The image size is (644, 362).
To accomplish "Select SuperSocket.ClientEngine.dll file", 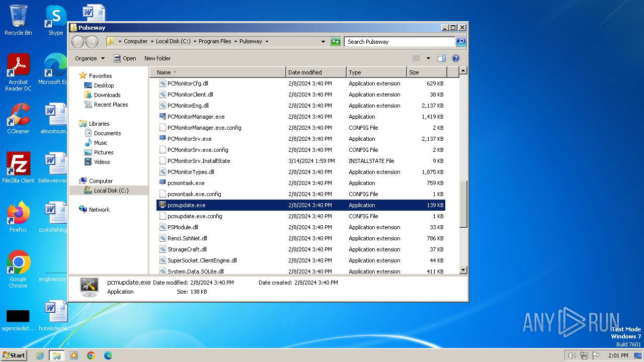I will pyautogui.click(x=301, y=260).
